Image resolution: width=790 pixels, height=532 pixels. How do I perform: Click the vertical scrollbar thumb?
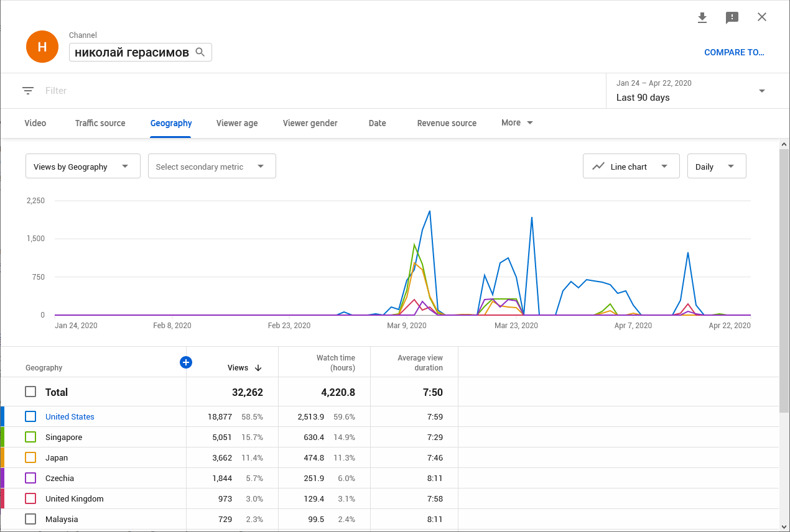point(784,280)
